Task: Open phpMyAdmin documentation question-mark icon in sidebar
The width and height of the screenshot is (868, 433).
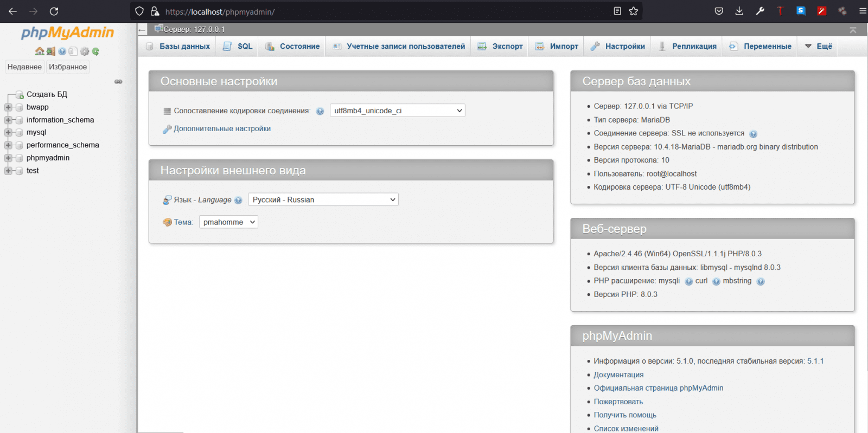Action: [x=62, y=51]
